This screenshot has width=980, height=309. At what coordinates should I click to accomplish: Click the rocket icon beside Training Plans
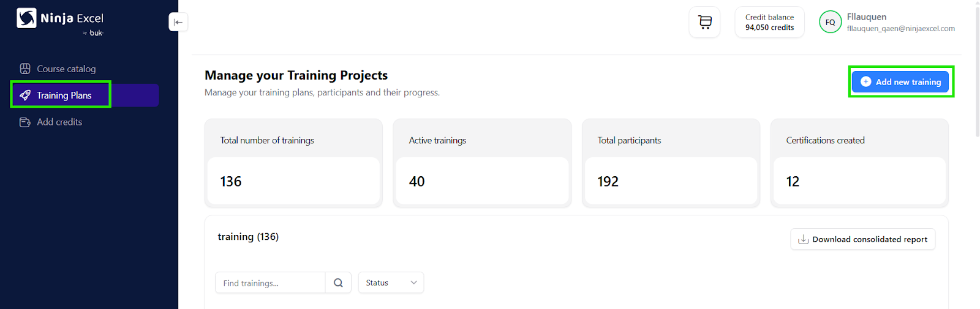point(25,95)
